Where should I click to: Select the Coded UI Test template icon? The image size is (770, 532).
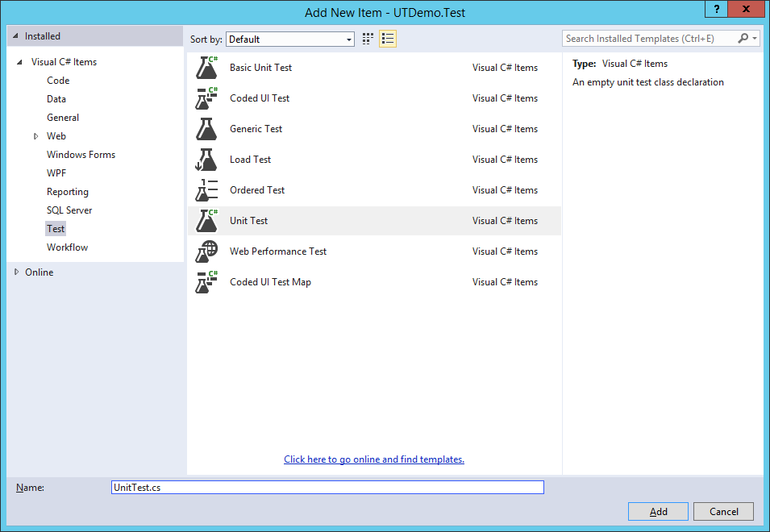click(x=206, y=98)
